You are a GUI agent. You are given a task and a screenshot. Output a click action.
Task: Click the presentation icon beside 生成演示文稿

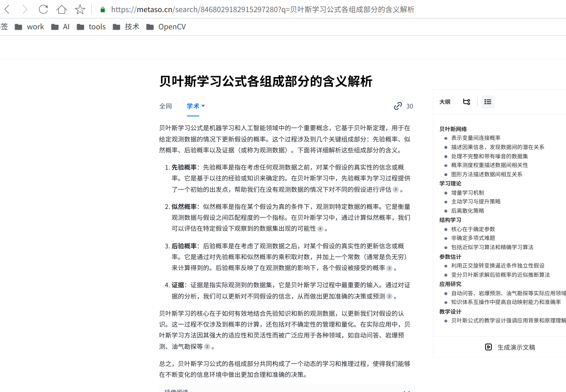(488, 347)
